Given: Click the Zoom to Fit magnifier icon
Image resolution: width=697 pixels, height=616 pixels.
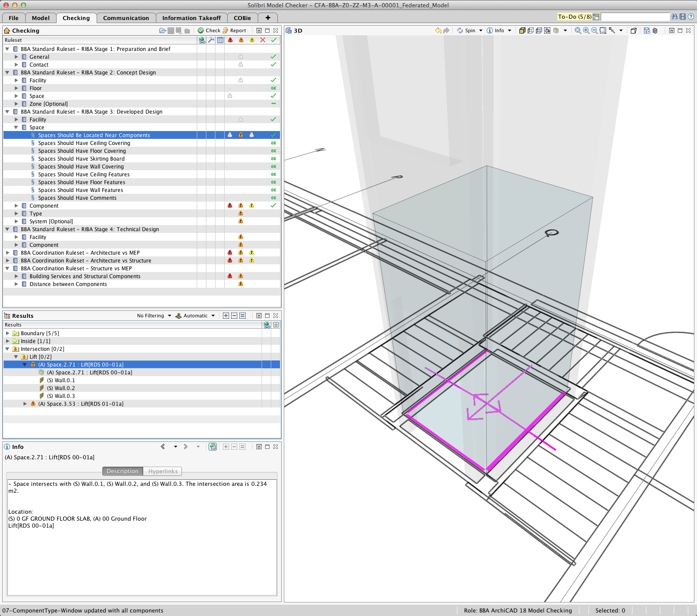Looking at the screenshot, I should (578, 30).
